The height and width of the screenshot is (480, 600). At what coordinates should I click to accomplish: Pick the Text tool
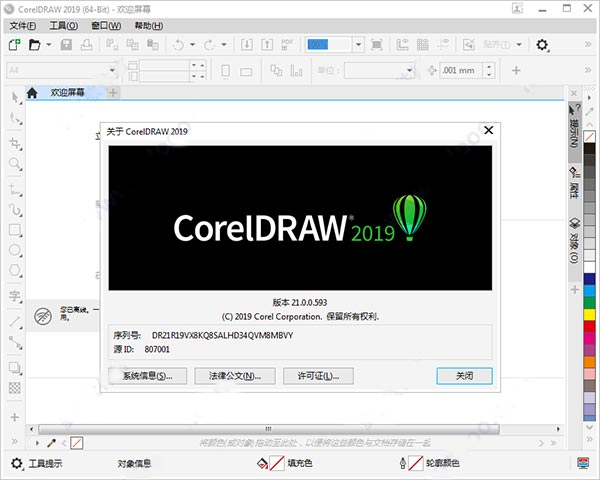15,295
